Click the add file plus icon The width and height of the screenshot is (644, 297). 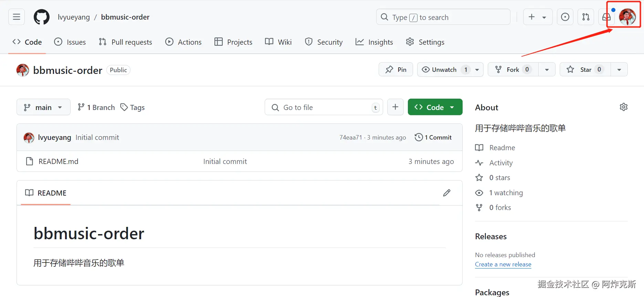395,107
